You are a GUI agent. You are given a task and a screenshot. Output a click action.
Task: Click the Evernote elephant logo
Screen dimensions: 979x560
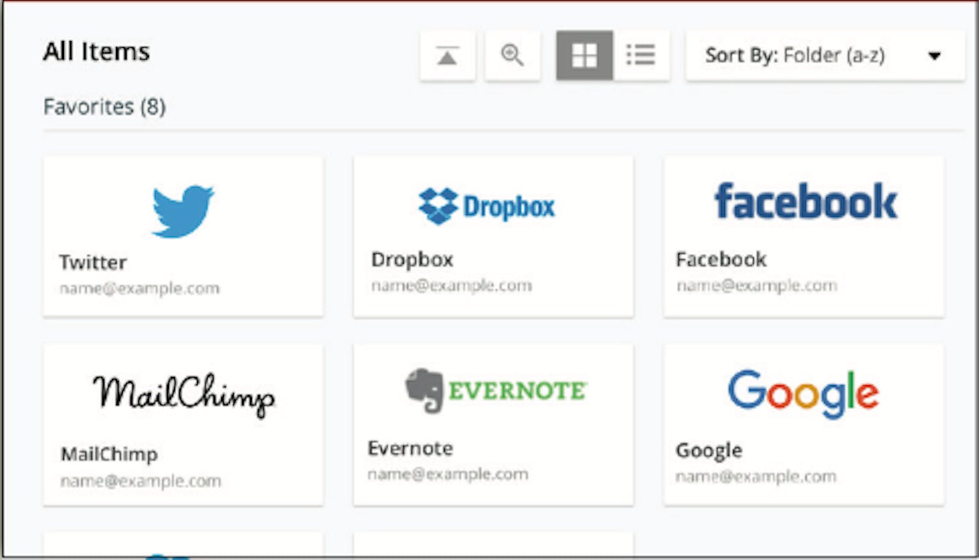pyautogui.click(x=496, y=390)
